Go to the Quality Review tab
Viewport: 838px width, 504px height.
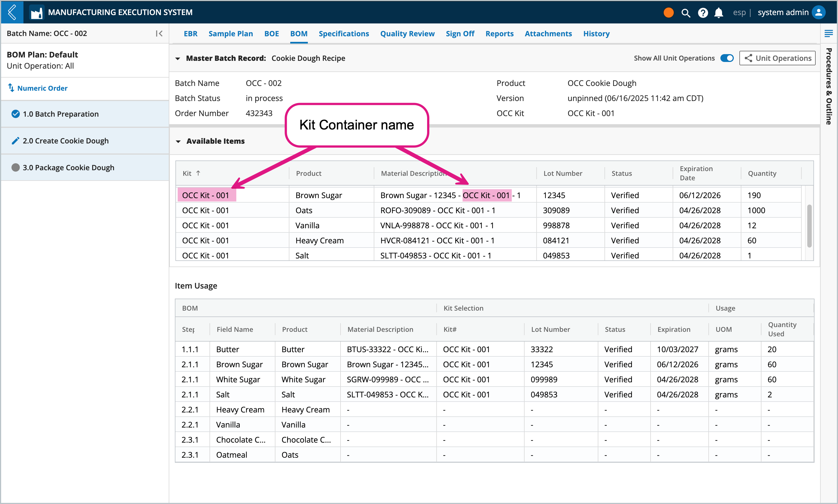407,33
